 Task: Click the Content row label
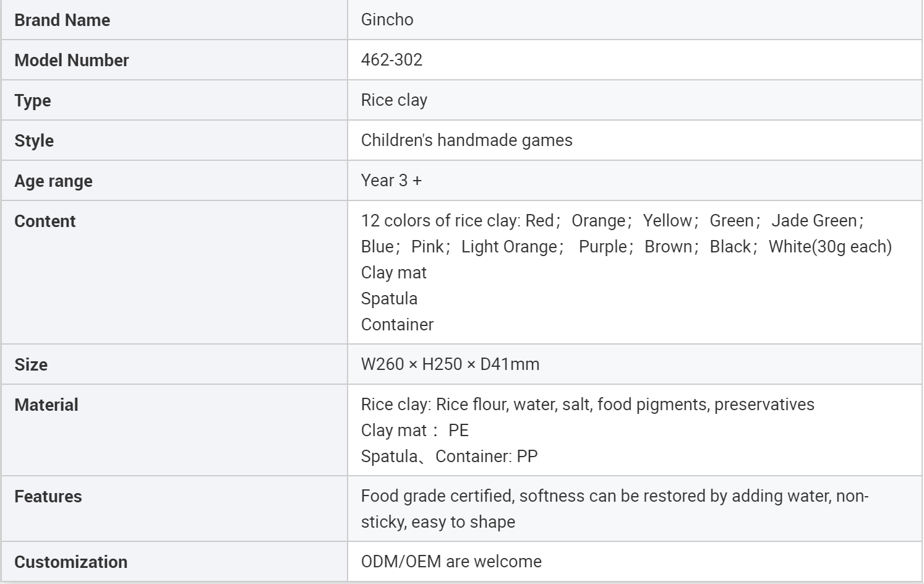(45, 221)
